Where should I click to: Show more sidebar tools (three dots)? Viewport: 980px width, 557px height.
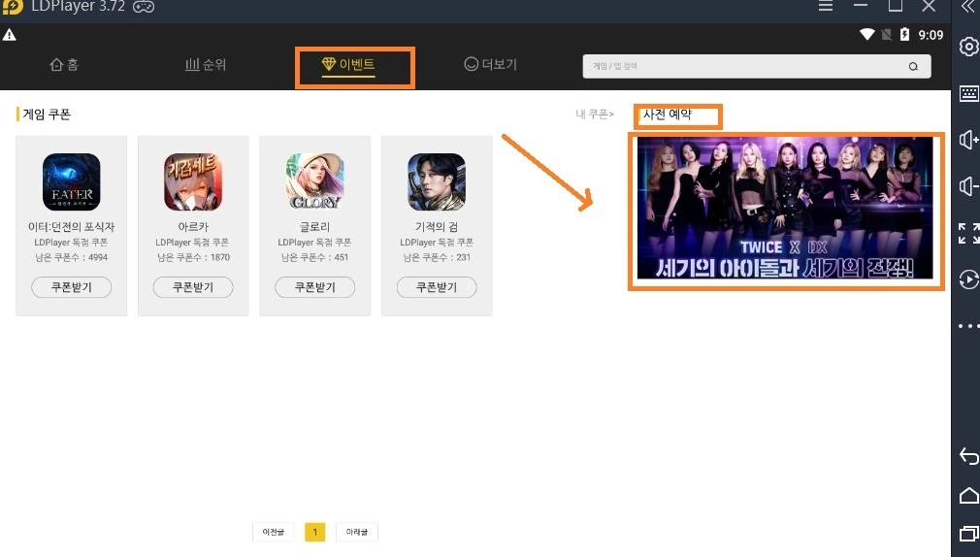pyautogui.click(x=968, y=326)
